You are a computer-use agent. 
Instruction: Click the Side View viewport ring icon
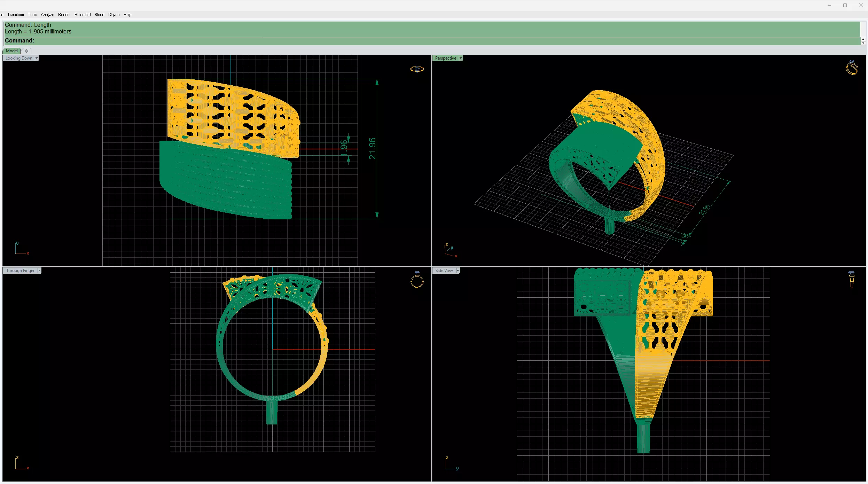pyautogui.click(x=852, y=279)
